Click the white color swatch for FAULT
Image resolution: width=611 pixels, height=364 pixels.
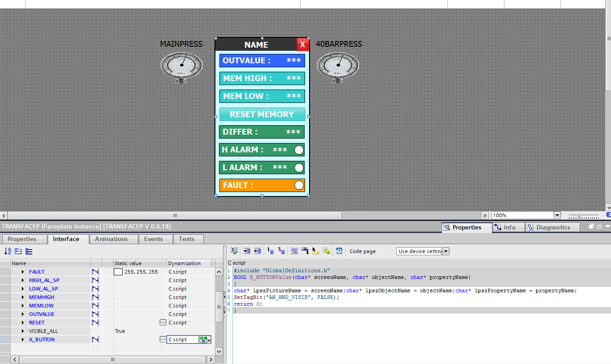click(118, 272)
